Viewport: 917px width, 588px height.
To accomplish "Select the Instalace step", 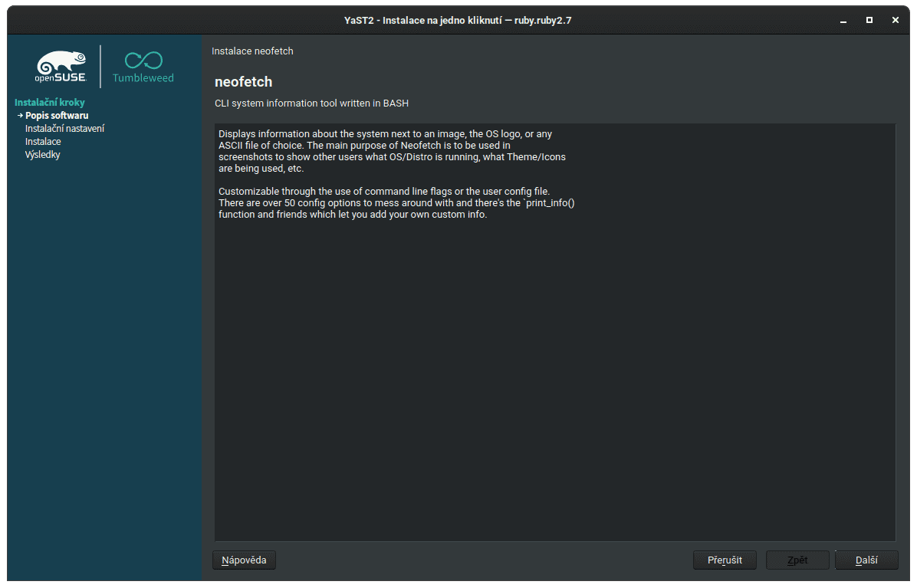I will point(42,141).
